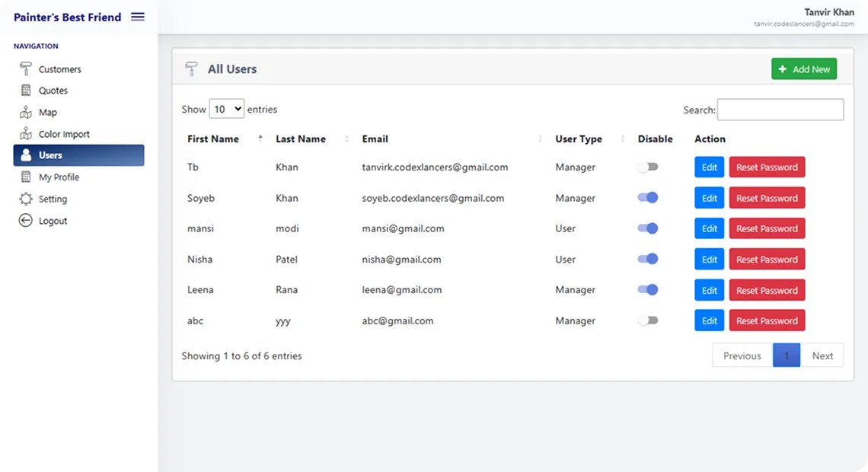Image resolution: width=868 pixels, height=472 pixels.
Task: Click the Logout arrow icon in the sidebar
Action: tap(25, 220)
